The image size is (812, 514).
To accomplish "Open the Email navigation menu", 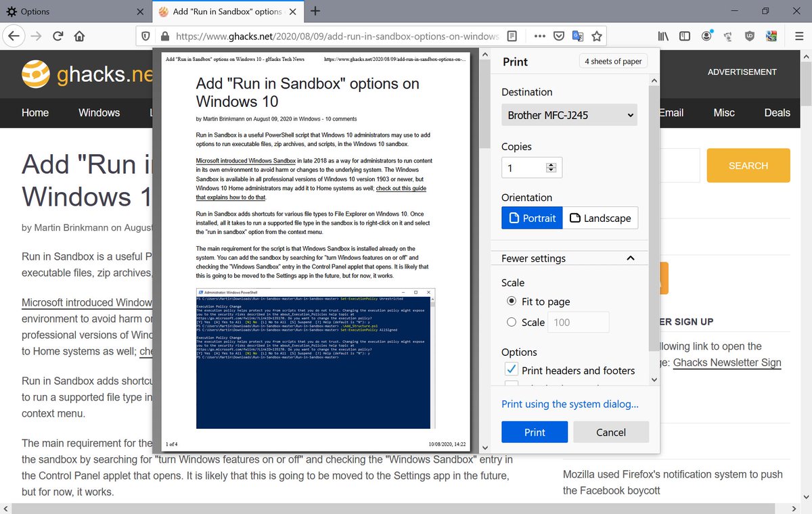I will pos(671,113).
